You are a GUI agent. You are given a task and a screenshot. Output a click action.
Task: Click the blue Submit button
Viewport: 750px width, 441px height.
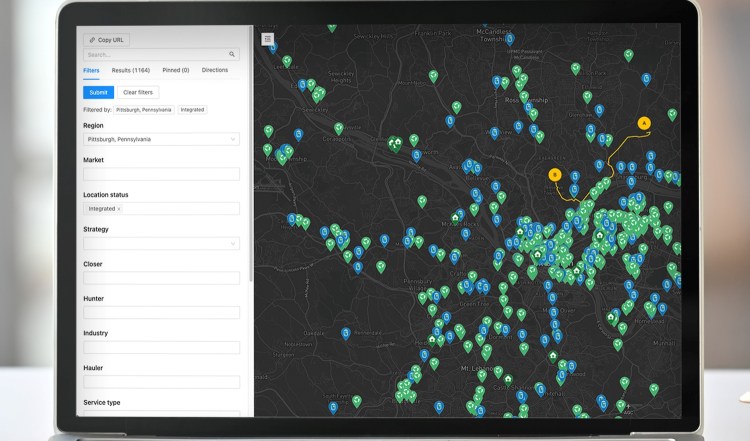pos(99,92)
